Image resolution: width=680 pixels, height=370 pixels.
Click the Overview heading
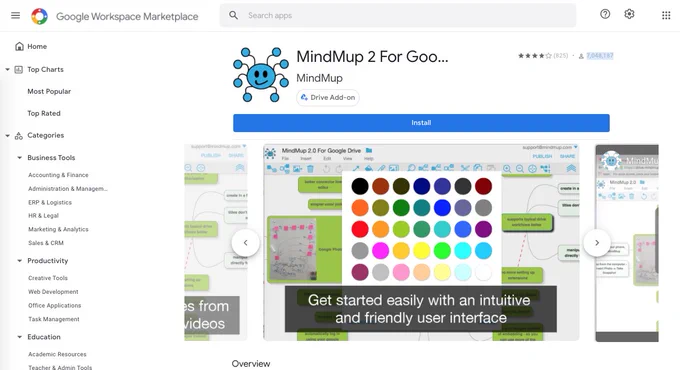click(251, 363)
